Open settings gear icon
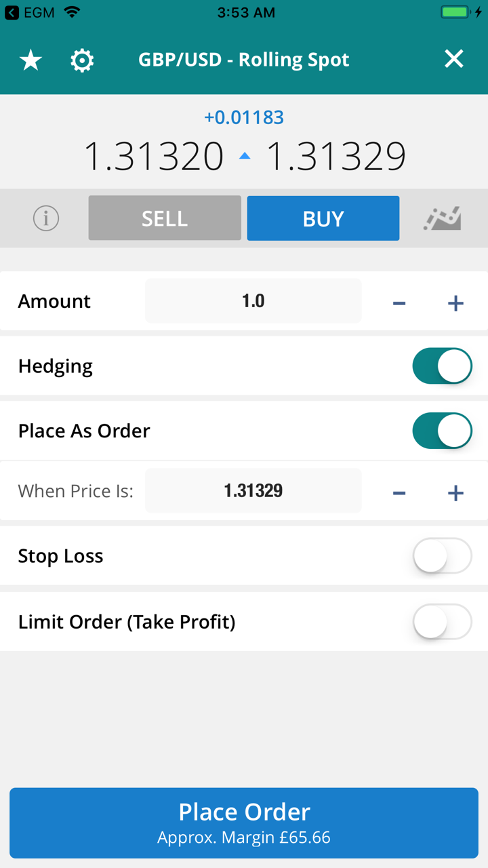This screenshot has height=868, width=488. coord(82,60)
